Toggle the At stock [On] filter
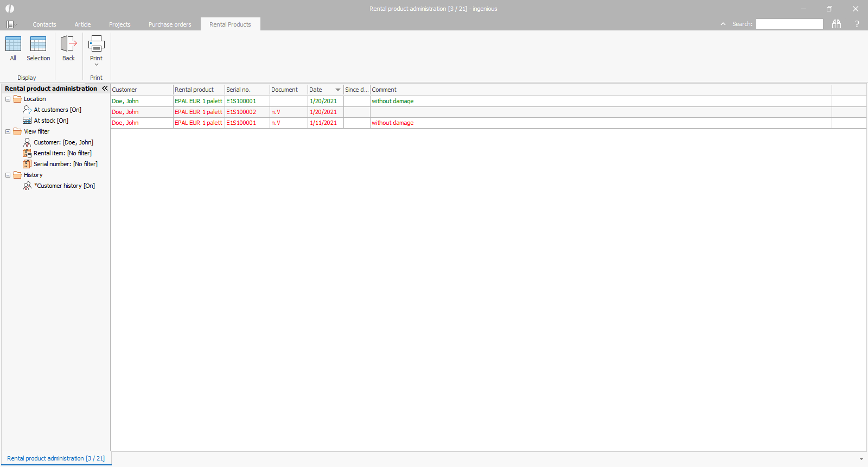868x467 pixels. coord(50,121)
